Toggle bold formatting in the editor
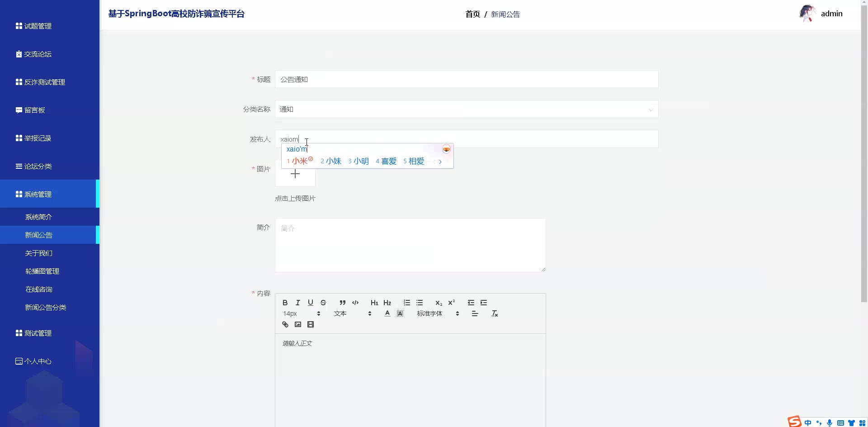868x427 pixels. click(x=285, y=303)
